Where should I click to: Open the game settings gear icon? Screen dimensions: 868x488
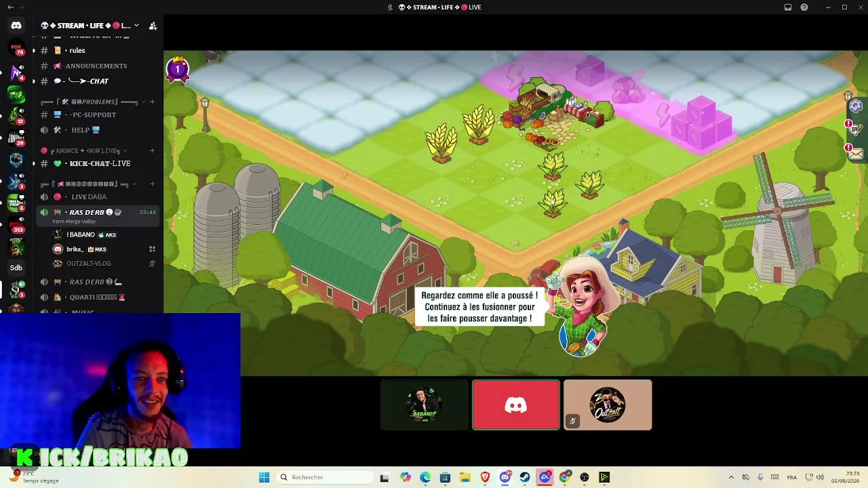tap(856, 106)
